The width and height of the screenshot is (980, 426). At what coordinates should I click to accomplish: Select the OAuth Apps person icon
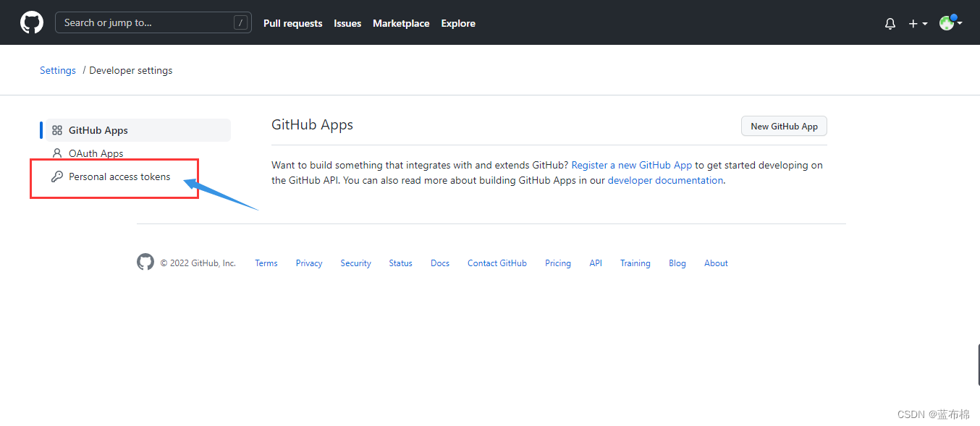point(57,153)
